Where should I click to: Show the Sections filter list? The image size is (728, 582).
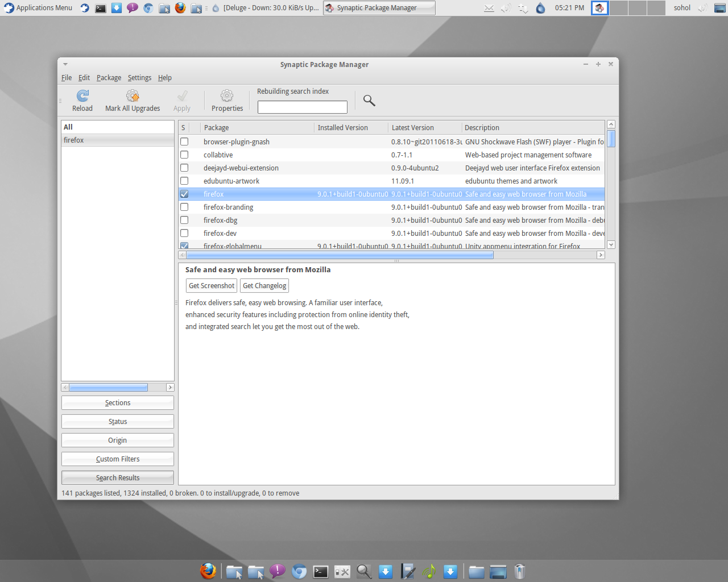coord(118,403)
